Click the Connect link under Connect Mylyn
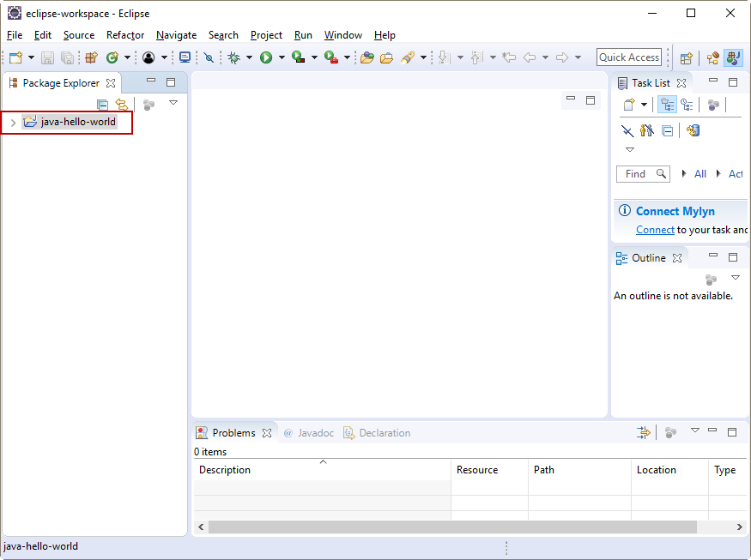The image size is (751, 560). click(x=655, y=230)
